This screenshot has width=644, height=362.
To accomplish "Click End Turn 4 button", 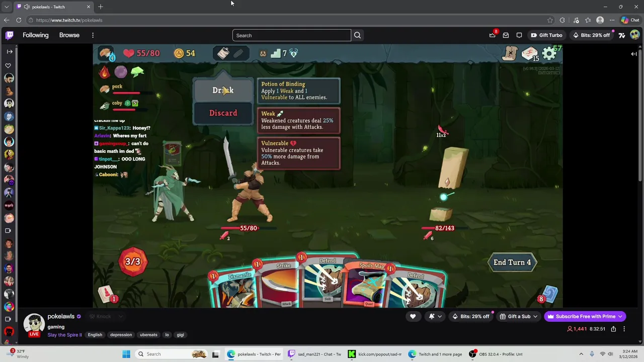I will pos(512,262).
